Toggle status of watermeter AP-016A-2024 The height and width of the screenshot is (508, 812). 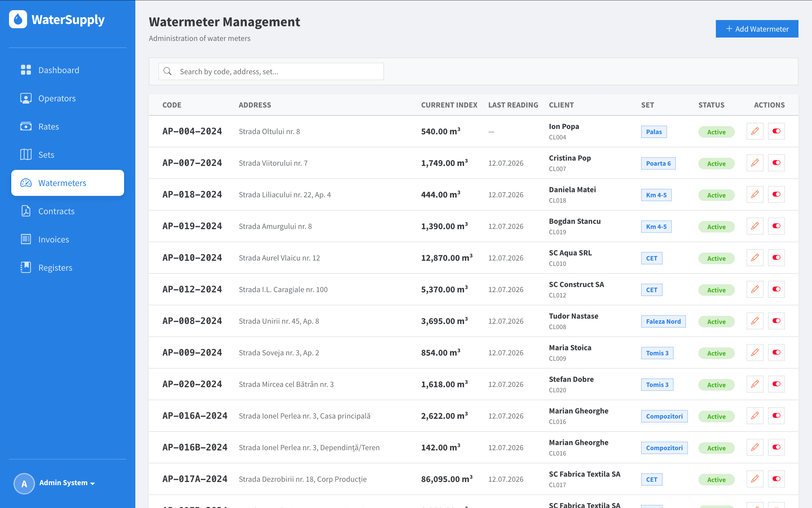[x=776, y=415]
